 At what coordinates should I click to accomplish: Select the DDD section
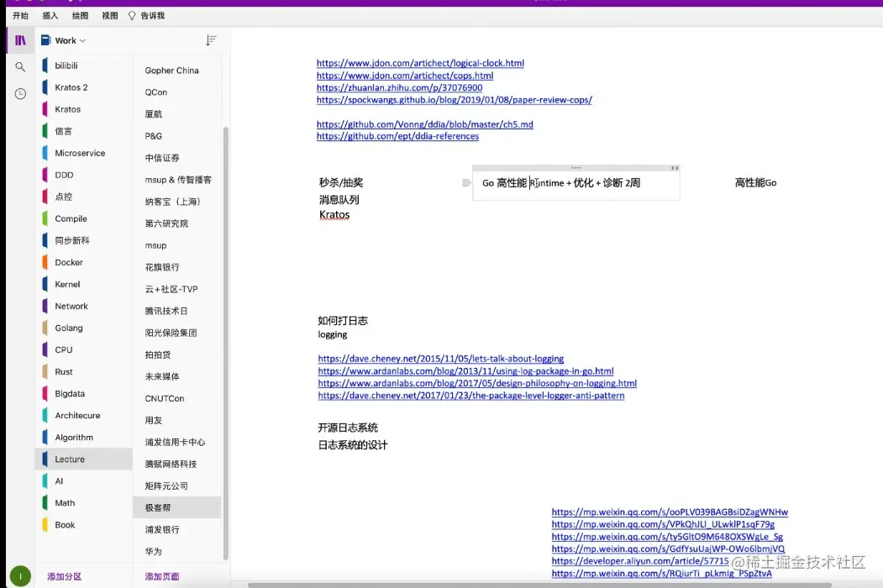pyautogui.click(x=83, y=176)
